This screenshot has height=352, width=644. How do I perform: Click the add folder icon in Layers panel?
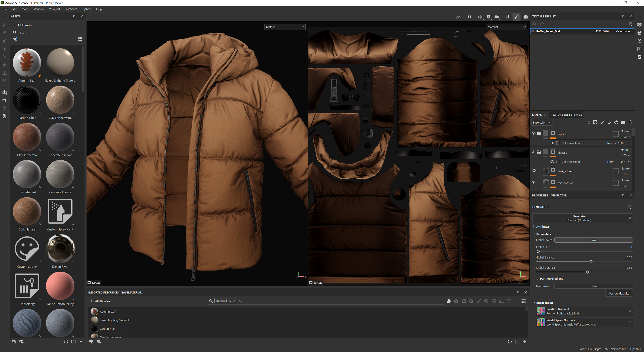coord(624,122)
